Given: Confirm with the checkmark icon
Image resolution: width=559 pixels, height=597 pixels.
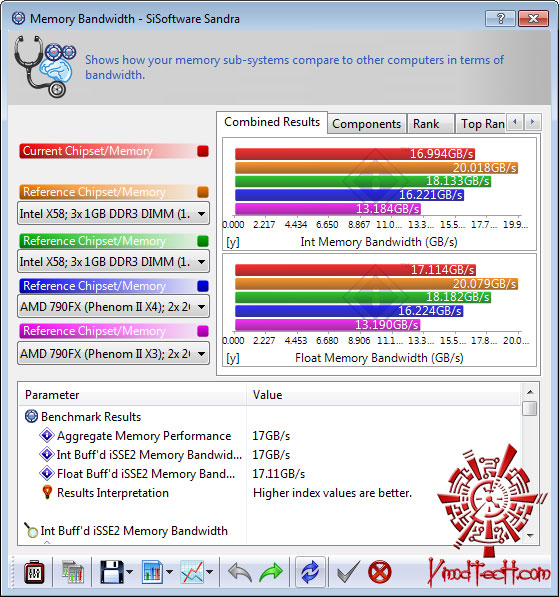Looking at the screenshot, I should (x=348, y=572).
